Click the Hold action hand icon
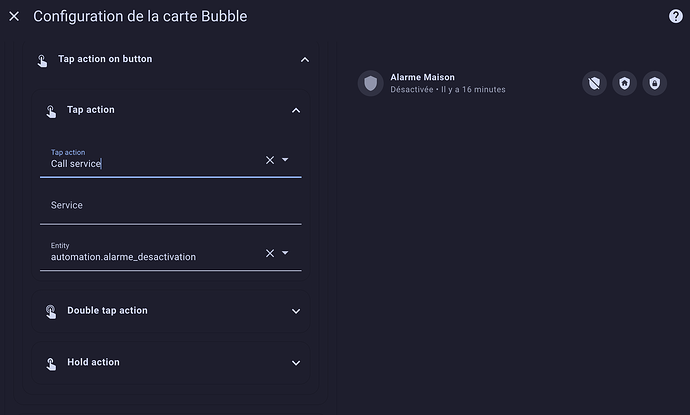 click(51, 363)
